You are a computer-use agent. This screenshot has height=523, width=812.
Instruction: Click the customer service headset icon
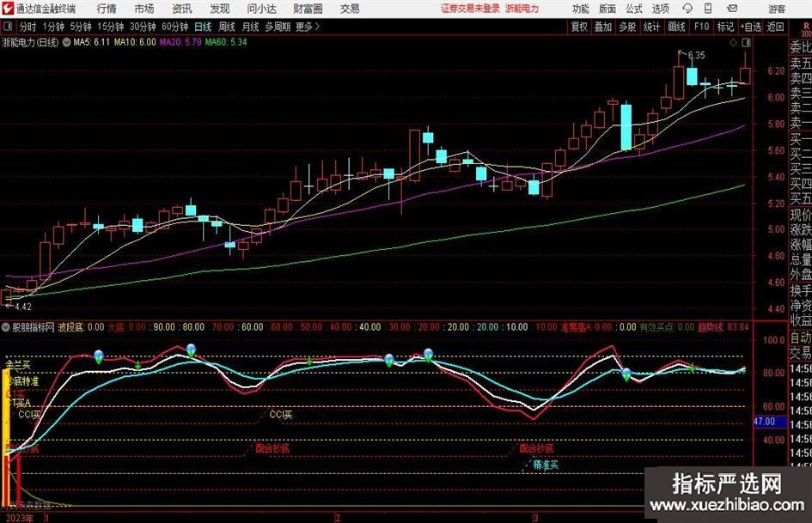coord(687,9)
